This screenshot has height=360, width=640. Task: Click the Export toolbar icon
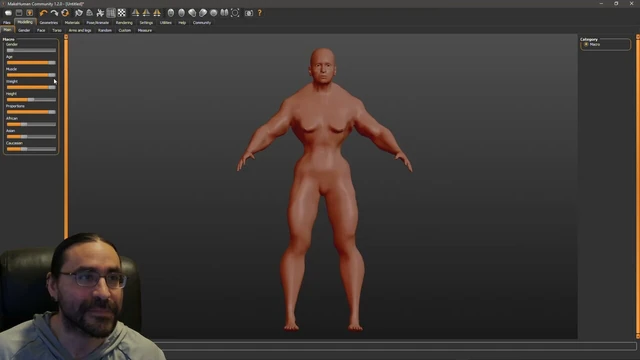(x=29, y=13)
